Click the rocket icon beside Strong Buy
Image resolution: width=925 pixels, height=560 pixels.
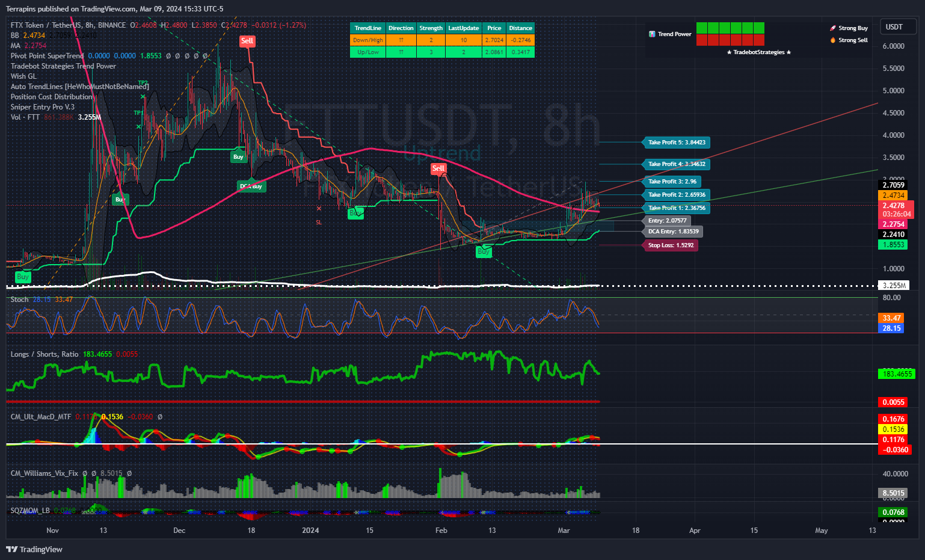pyautogui.click(x=833, y=28)
